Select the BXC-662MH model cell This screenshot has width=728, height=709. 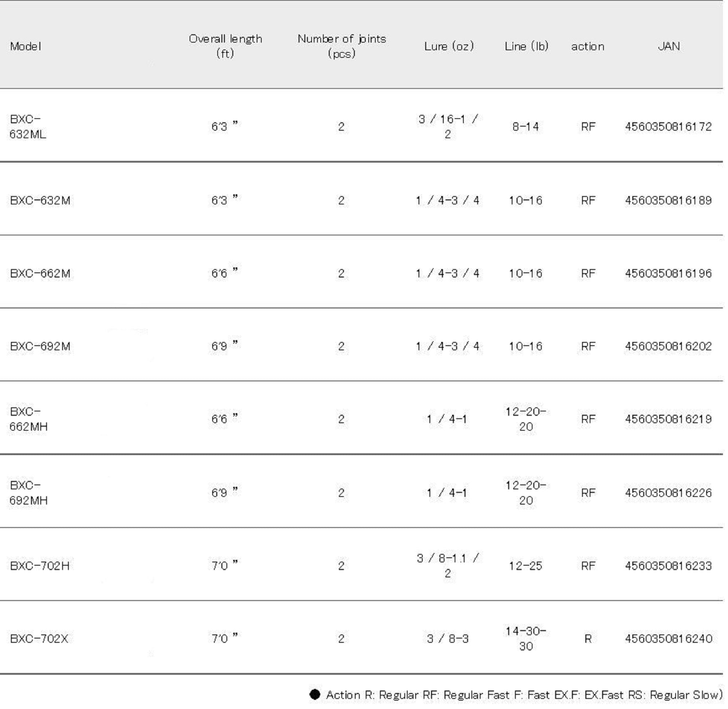[x=28, y=419]
